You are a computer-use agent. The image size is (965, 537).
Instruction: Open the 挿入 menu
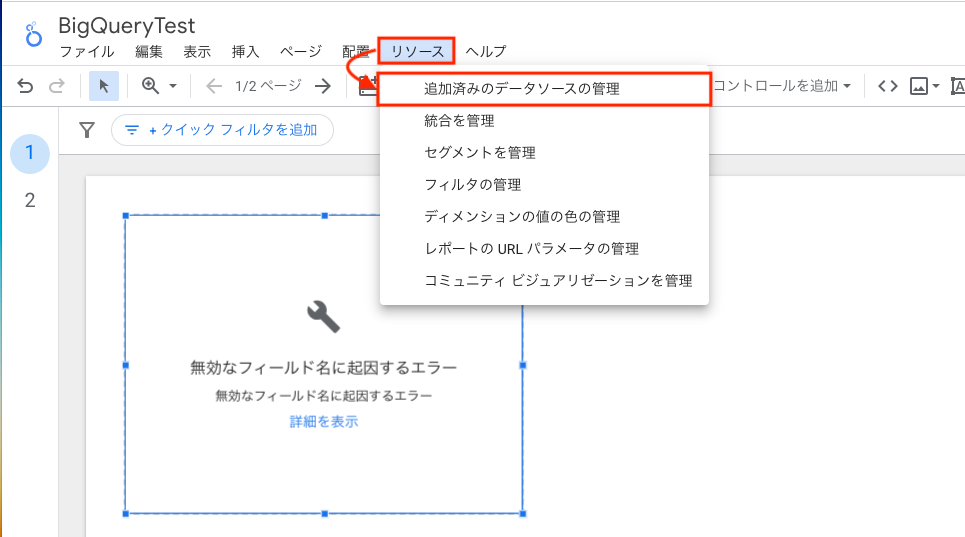pos(245,52)
